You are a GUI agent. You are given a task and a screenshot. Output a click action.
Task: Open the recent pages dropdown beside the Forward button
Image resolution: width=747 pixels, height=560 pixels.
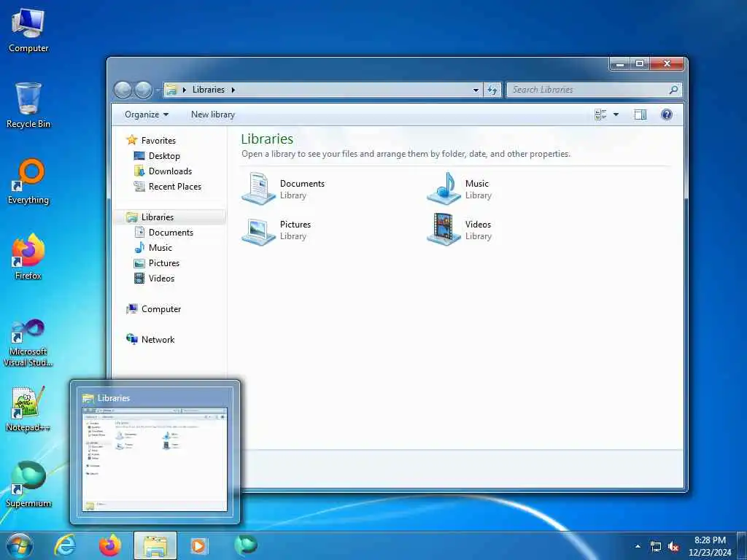pos(158,90)
